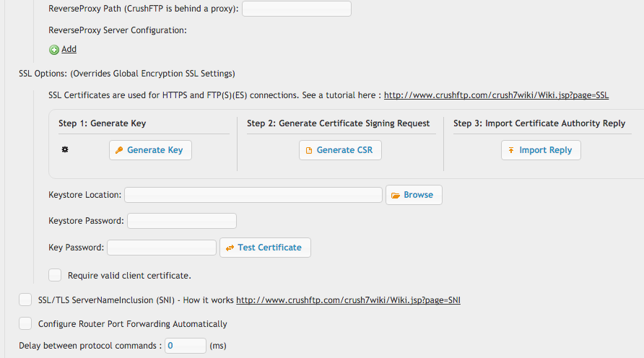This screenshot has height=358, width=644.
Task: Open the SNI wiki page link
Action: [x=348, y=300]
